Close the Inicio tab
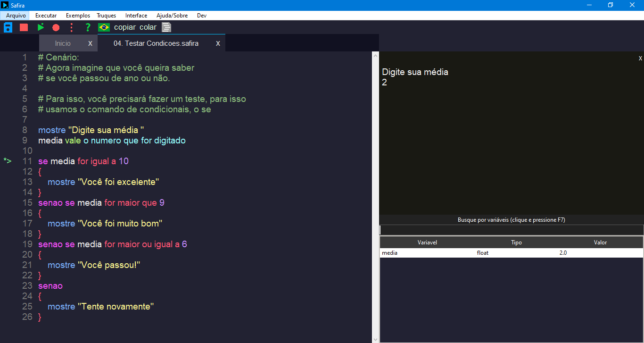 coord(91,43)
